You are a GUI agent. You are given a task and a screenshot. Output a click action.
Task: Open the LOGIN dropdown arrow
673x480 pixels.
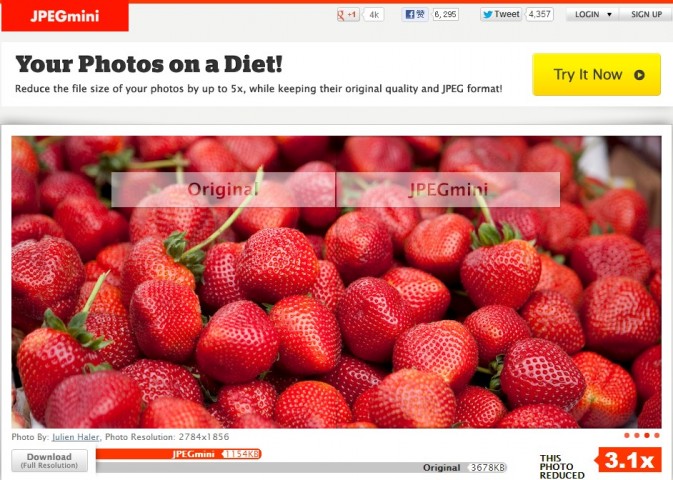[609, 15]
